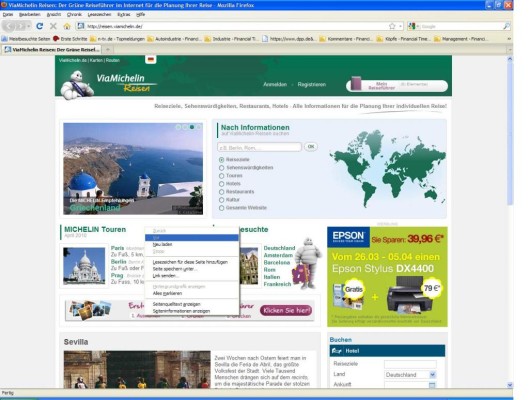Click the Reiseziele input in Buchen panel
This screenshot has width=529, height=400.
pyautogui.click(x=410, y=364)
